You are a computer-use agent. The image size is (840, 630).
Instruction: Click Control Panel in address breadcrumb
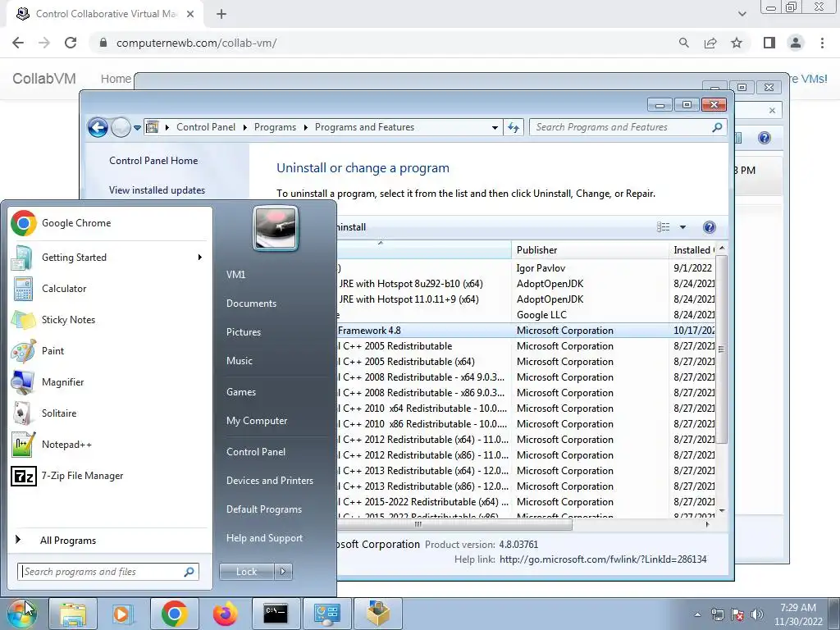206,127
